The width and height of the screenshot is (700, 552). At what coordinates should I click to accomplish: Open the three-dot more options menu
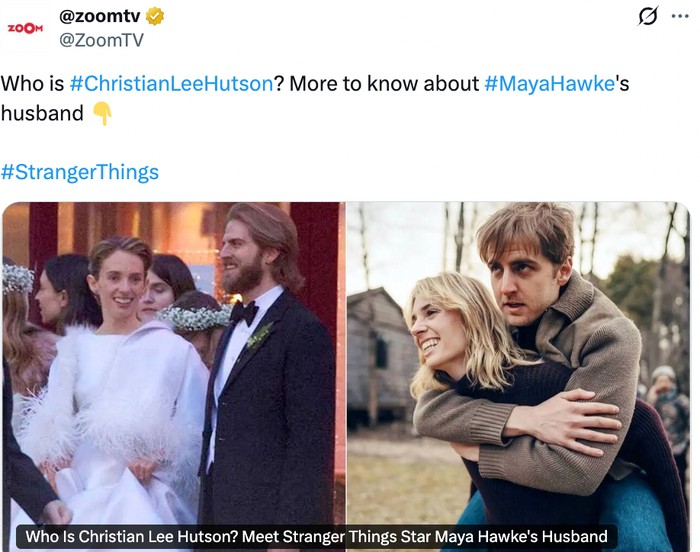[x=680, y=17]
